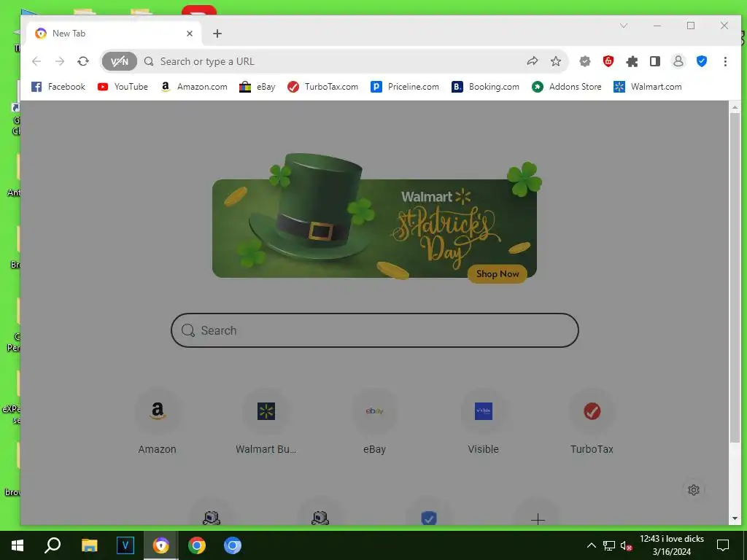
Task: Open the blue V app in taskbar
Action: (x=125, y=545)
